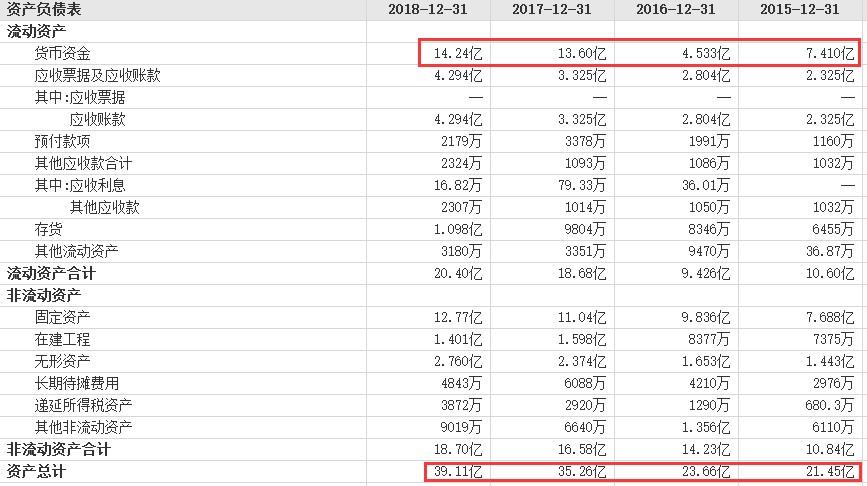Select the 其他流动资产 row label

[76, 251]
